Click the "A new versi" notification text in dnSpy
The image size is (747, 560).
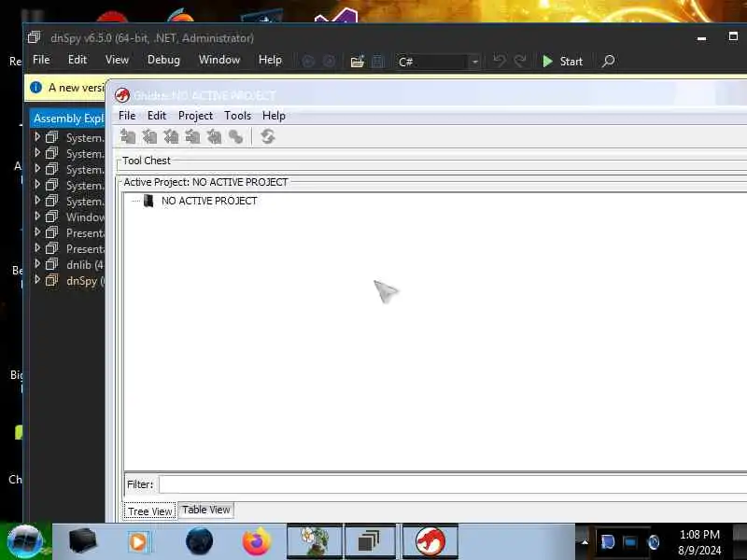77,88
